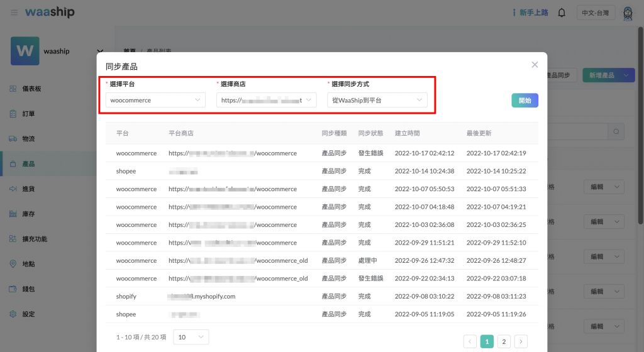The height and width of the screenshot is (352, 644).
Task: Click the next page arrow
Action: (521, 341)
